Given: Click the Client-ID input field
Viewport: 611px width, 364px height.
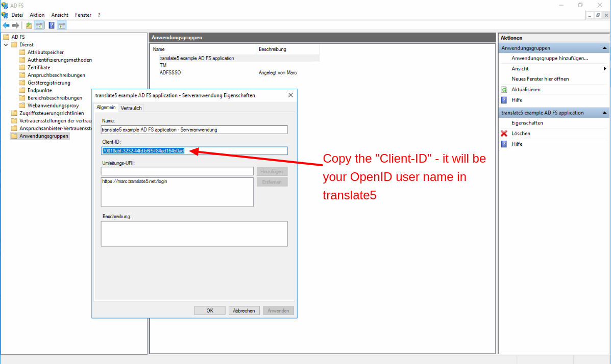Looking at the screenshot, I should coord(194,151).
